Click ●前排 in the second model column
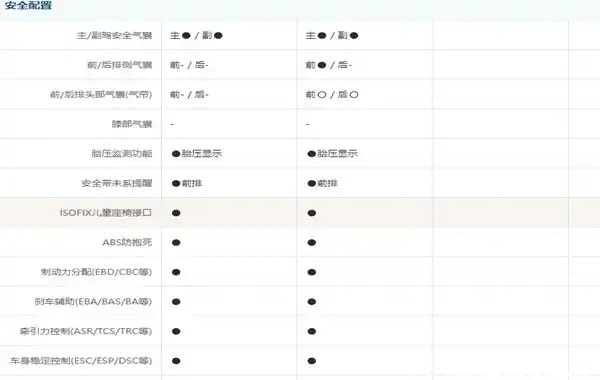600x380 pixels. pyautogui.click(x=323, y=183)
